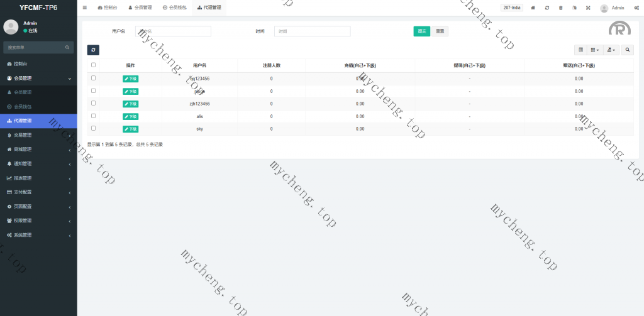Check the select-all checkbox in table header
This screenshot has width=644, height=316.
94,65
